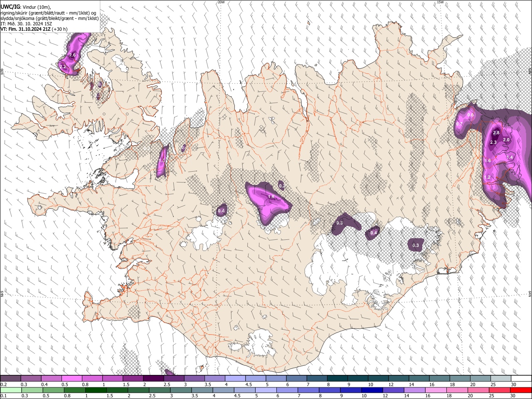Click the 1.4 value in the eastern patch
The image size is (532, 399).
(510, 158)
